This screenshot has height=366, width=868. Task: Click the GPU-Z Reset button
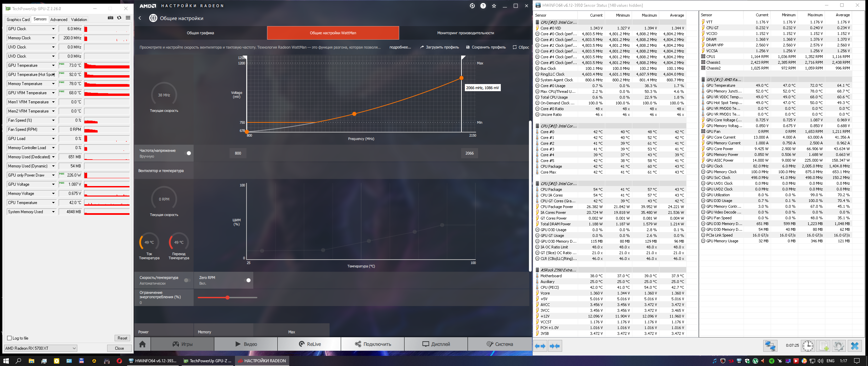point(122,338)
